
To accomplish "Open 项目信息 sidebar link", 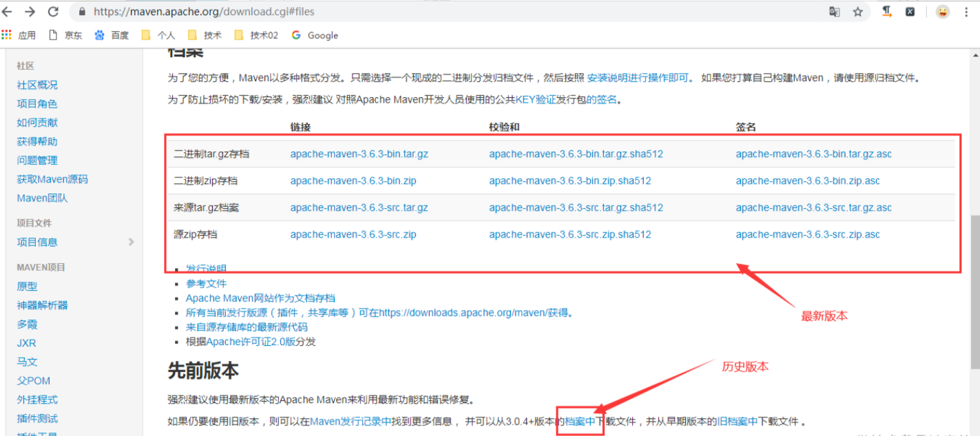I will (37, 242).
